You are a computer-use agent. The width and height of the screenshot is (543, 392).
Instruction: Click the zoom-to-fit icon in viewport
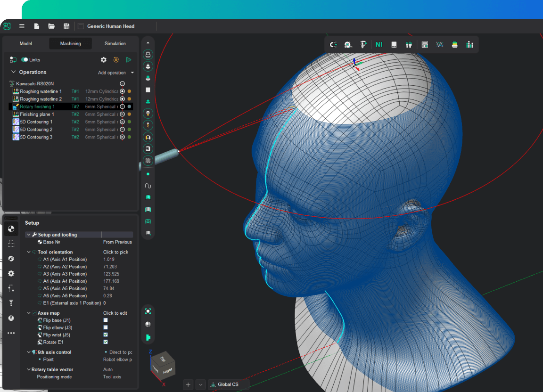pos(148,311)
